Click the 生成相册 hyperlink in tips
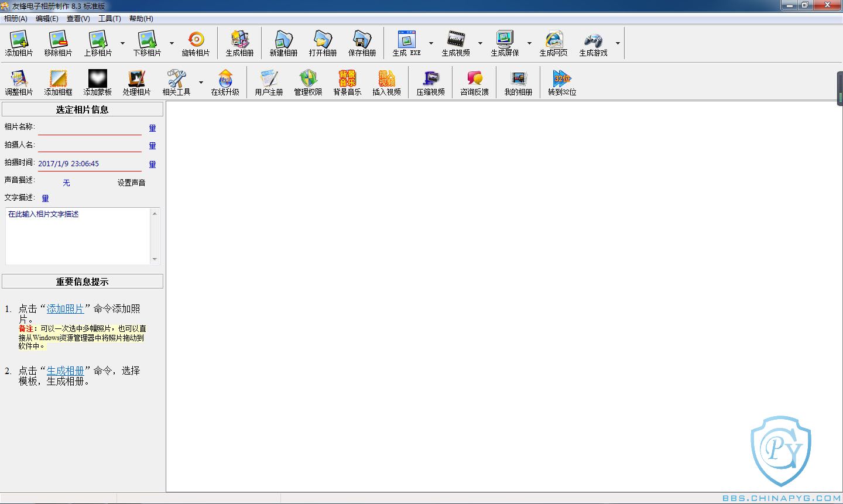Screen dimensions: 843x504 65,371
